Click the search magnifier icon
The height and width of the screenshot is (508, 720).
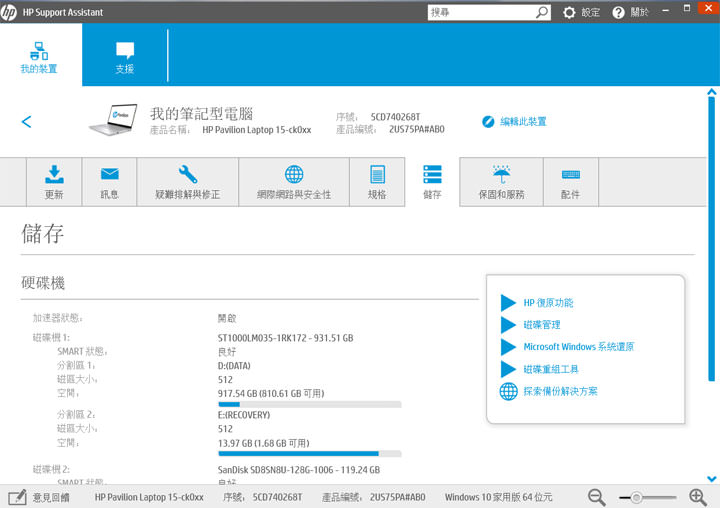[542, 13]
